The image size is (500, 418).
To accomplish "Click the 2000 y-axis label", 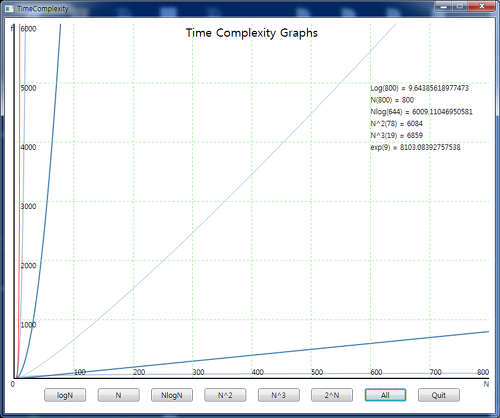I will click(x=28, y=266).
